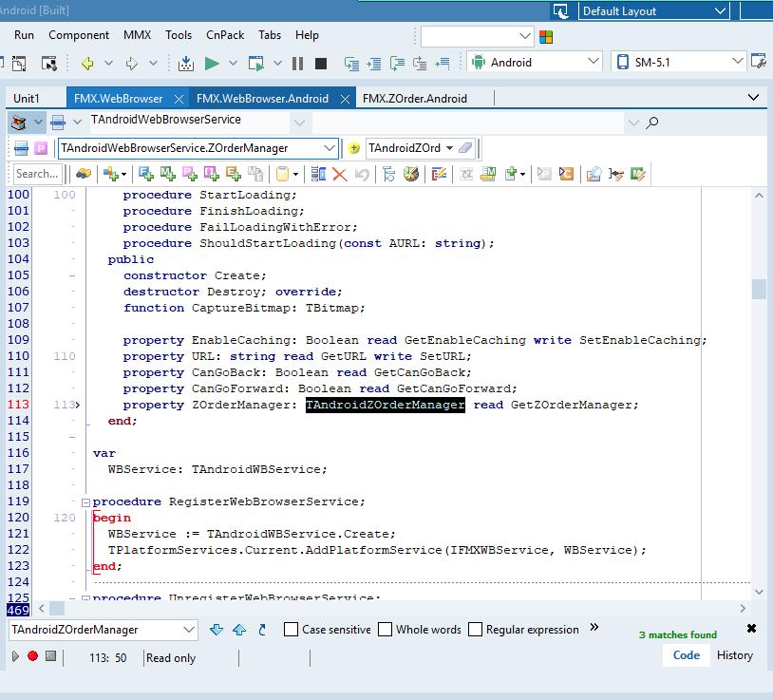
Task: Switch to the Unit1 tab
Action: coord(27,99)
